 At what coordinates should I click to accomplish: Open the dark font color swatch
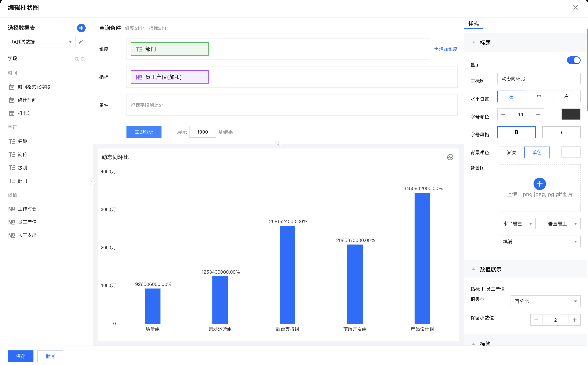571,114
